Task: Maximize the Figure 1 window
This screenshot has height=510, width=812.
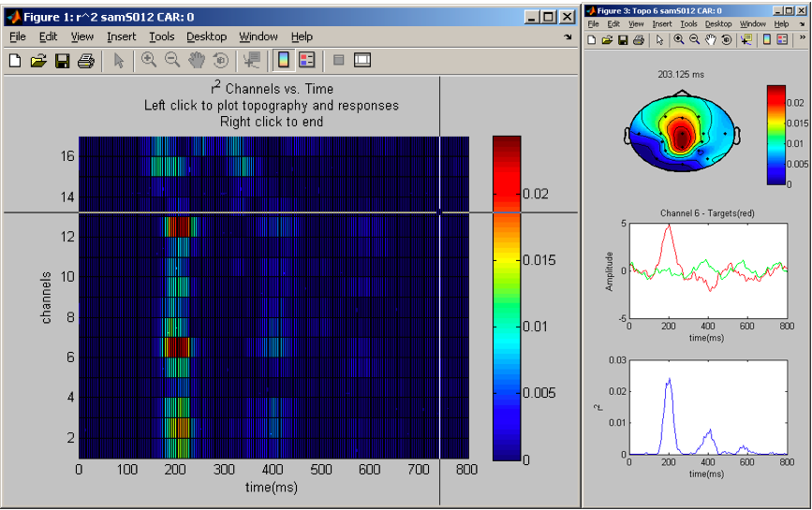Action: coord(549,17)
